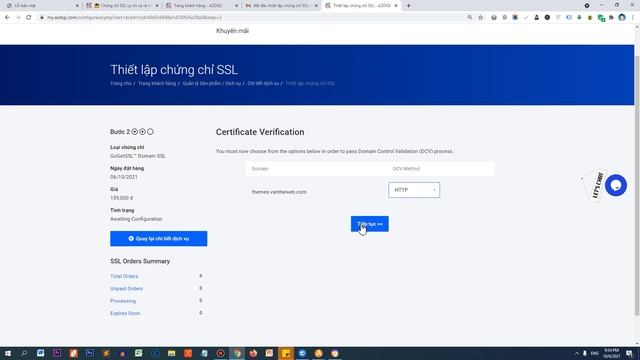Screen dimensions: 640x360
Task: Click the Awaiting Configuration status text
Action: click(x=136, y=219)
